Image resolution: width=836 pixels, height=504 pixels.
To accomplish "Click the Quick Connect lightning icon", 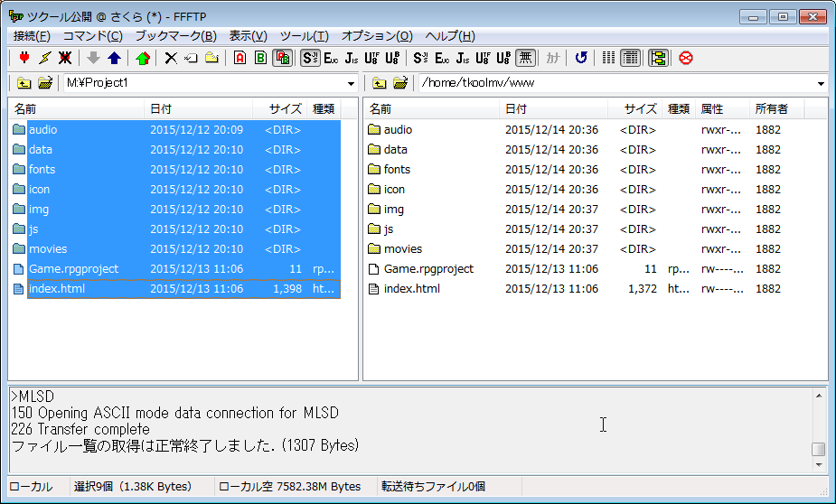I will pos(45,58).
